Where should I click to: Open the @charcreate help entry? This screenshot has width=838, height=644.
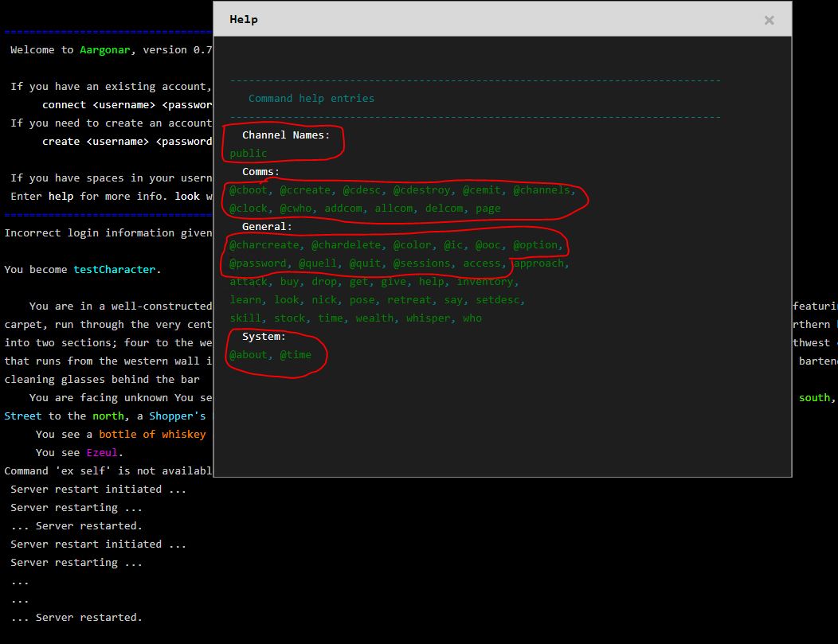point(264,245)
